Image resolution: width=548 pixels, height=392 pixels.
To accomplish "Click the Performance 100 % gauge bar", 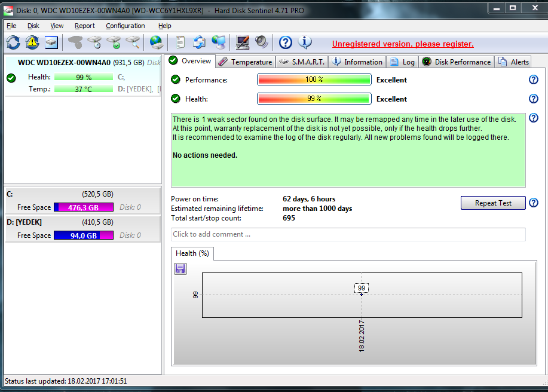I will (314, 79).
